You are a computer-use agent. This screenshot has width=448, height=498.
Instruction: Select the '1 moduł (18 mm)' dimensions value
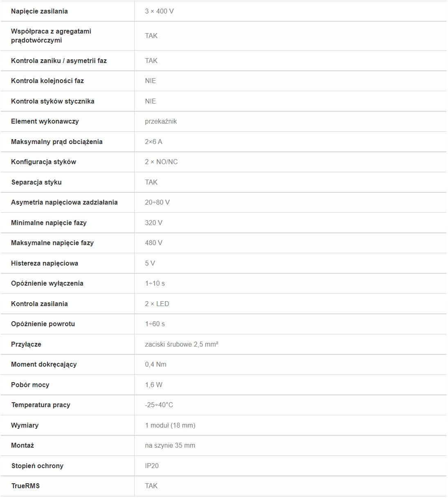pos(170,425)
